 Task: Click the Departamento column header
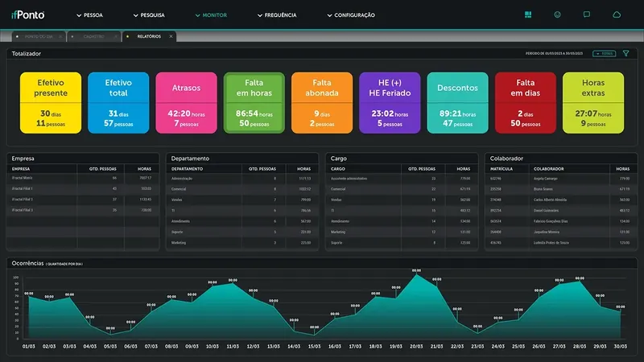tap(187, 169)
